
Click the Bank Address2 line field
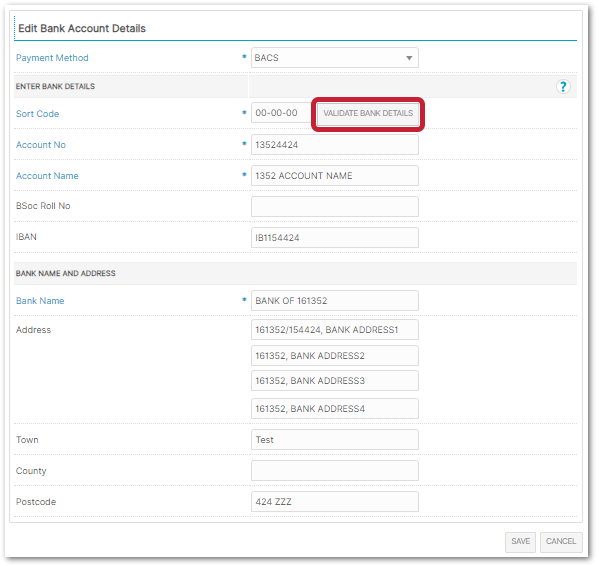click(x=335, y=356)
